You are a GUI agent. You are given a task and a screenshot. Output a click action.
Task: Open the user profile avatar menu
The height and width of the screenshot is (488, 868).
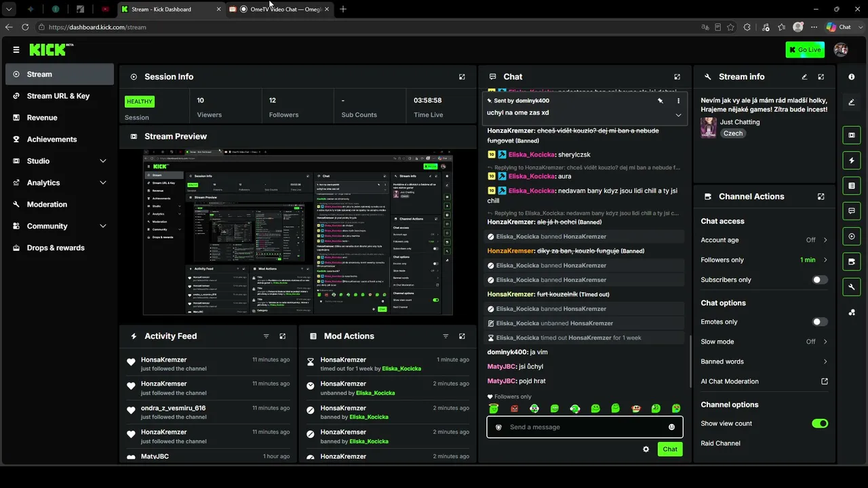click(x=841, y=49)
